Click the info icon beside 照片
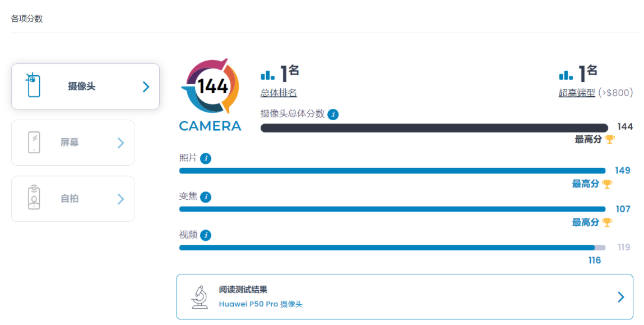 (206, 158)
